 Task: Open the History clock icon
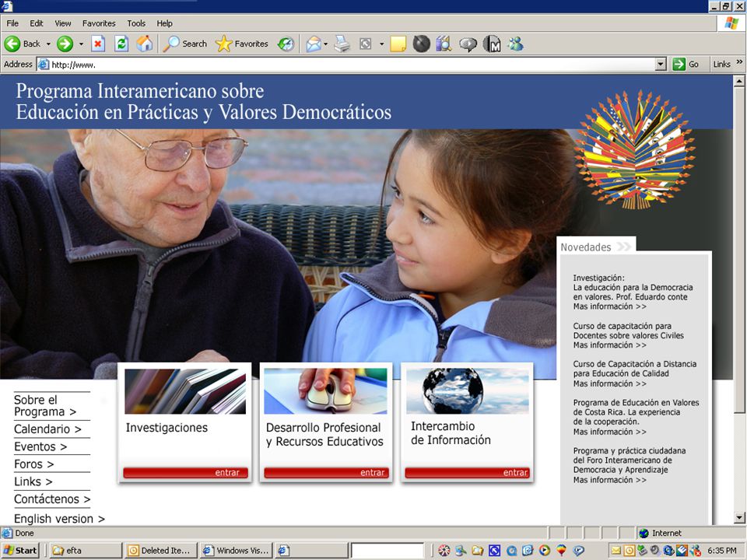[x=286, y=44]
